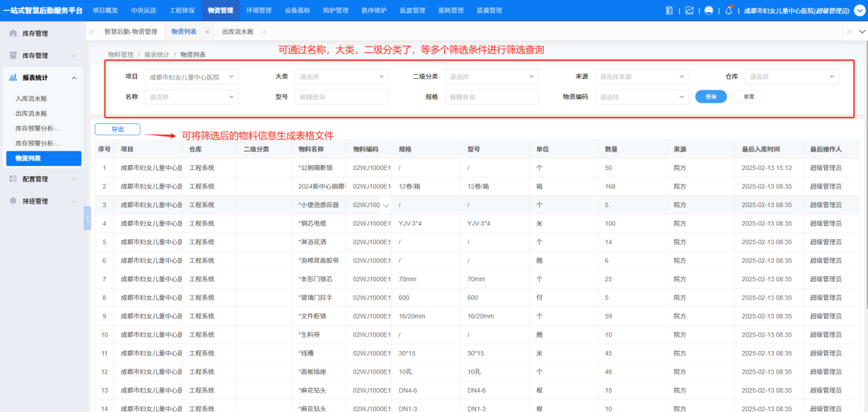Viewport: 868px width, 412px height.
Task: Open the document list icon in top bar
Action: tap(669, 10)
